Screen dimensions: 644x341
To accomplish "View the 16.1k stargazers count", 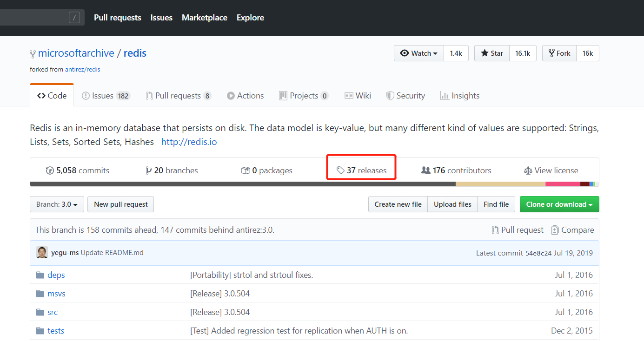I will (x=523, y=53).
